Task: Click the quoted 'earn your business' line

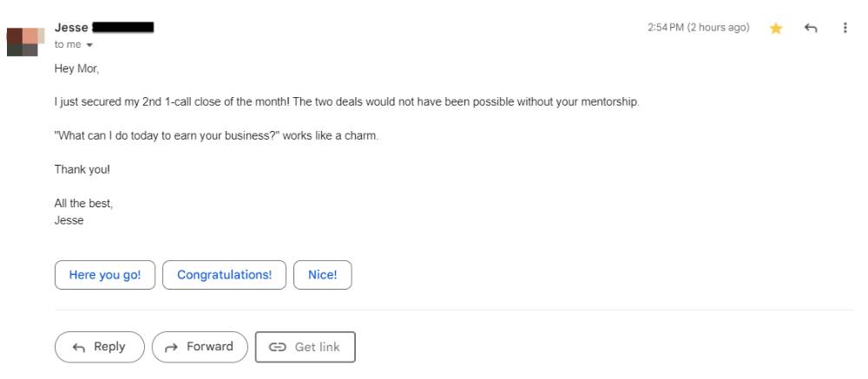Action: [216, 136]
